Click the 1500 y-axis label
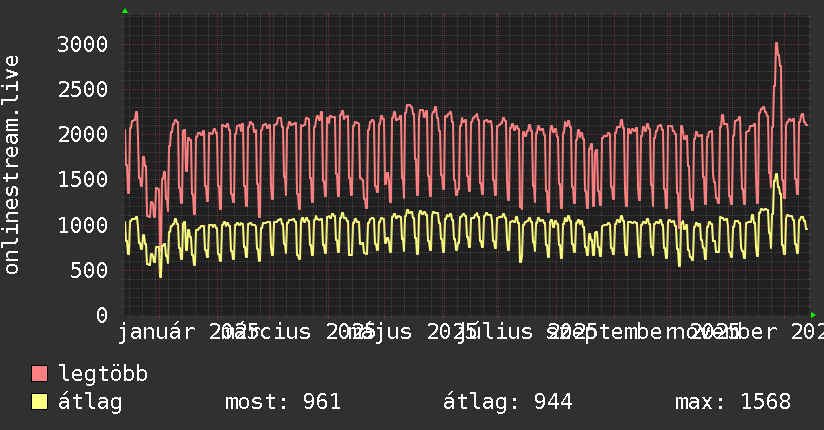The height and width of the screenshot is (430, 824). coord(83,180)
